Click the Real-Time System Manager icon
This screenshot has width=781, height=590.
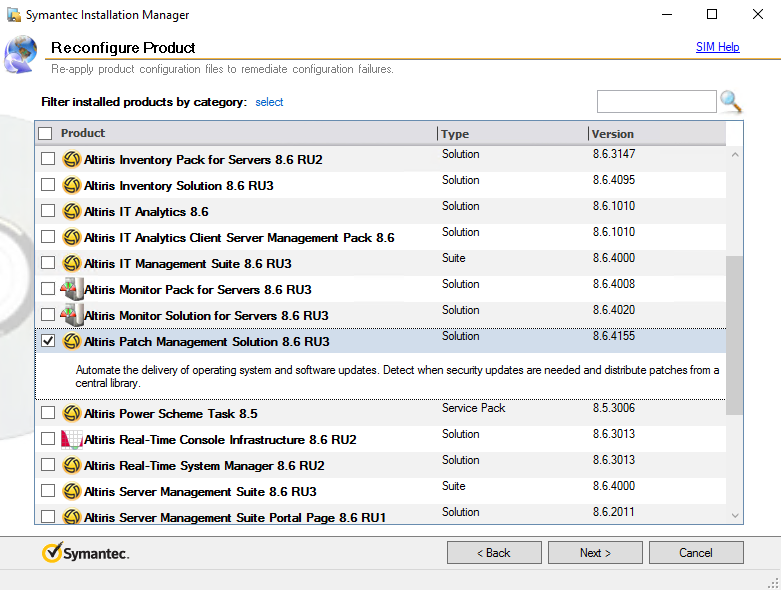(x=72, y=465)
